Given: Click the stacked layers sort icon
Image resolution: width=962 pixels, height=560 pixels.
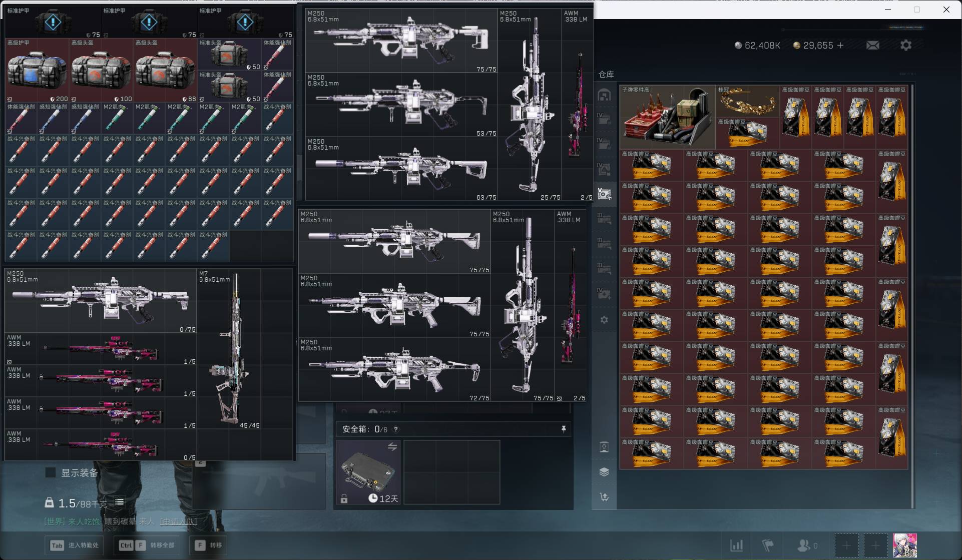Looking at the screenshot, I should (x=604, y=472).
